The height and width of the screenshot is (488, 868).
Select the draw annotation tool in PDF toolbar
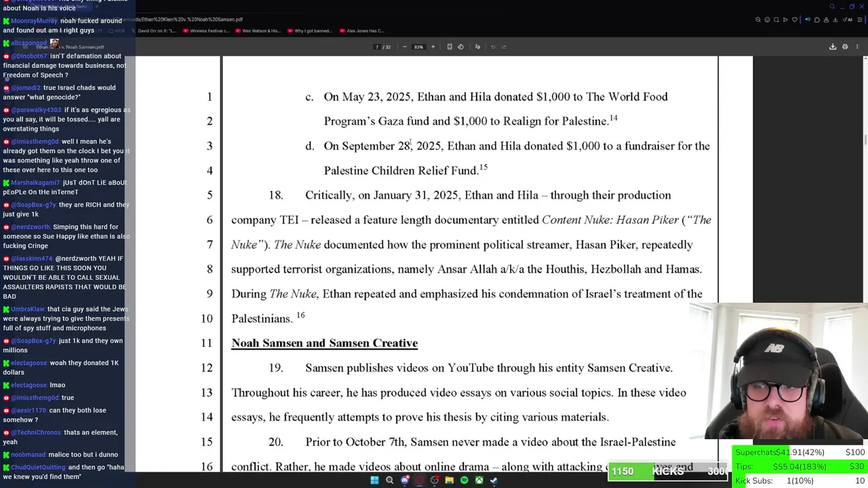[477, 47]
